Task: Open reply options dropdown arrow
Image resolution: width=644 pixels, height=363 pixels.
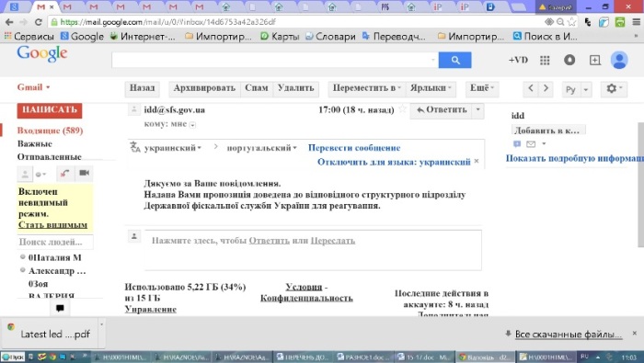Action: tap(477, 110)
